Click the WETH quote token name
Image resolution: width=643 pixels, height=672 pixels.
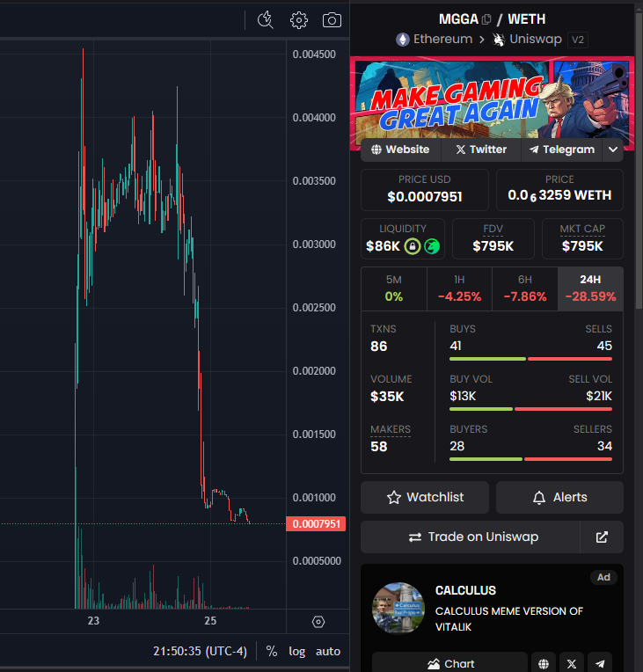click(526, 19)
